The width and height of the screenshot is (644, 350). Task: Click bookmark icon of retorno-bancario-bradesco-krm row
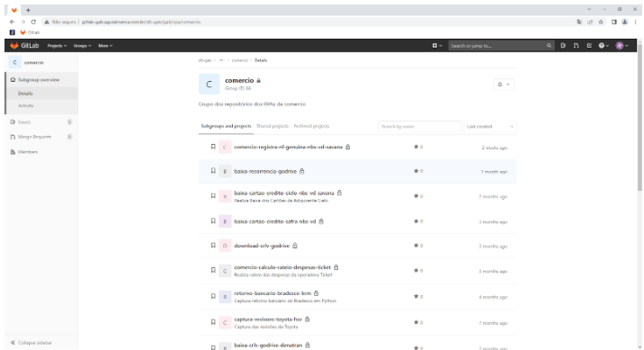[x=213, y=296]
